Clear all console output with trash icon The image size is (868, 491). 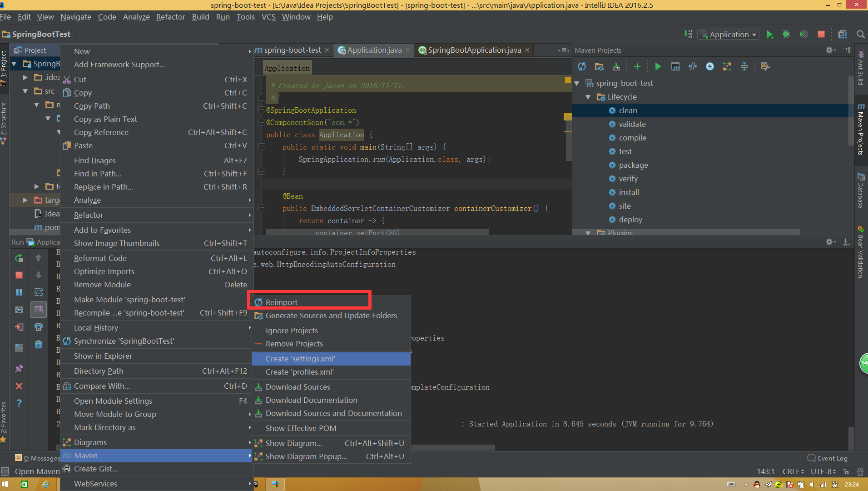[x=39, y=344]
